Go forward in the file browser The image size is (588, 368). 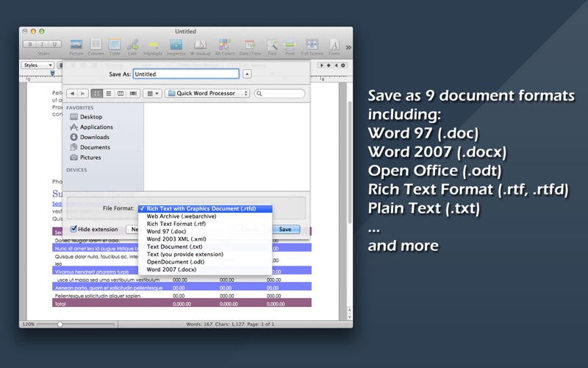pos(83,93)
